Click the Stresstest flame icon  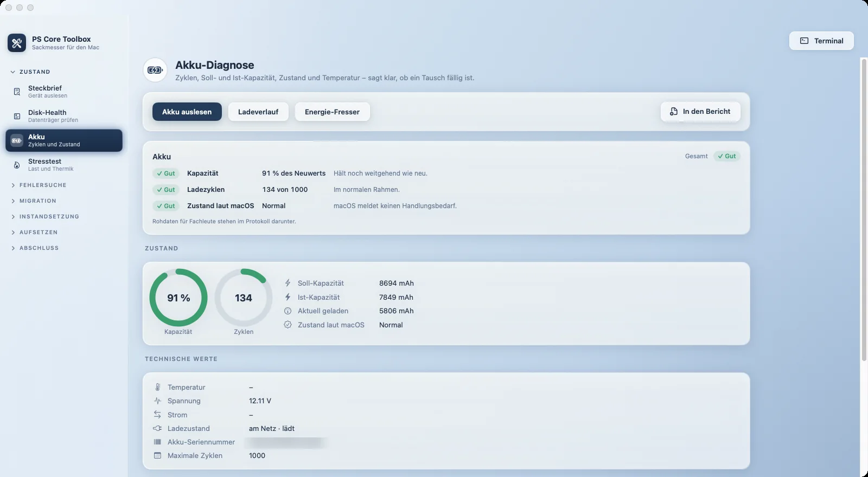pos(17,165)
